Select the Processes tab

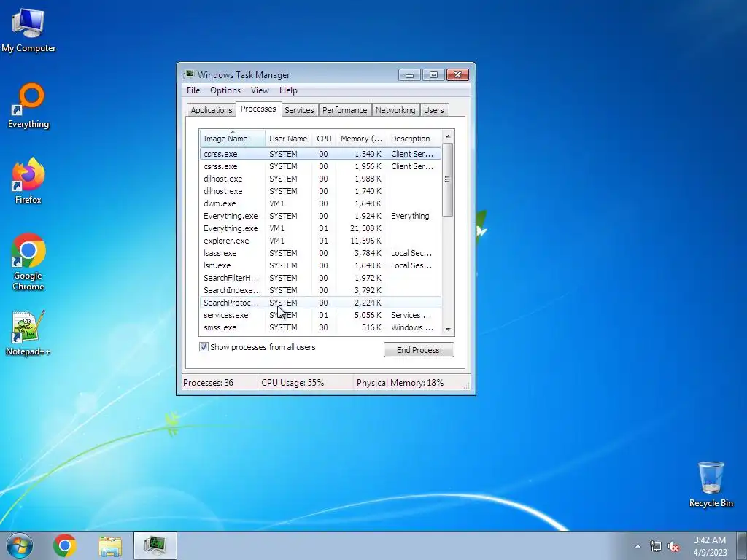258,109
